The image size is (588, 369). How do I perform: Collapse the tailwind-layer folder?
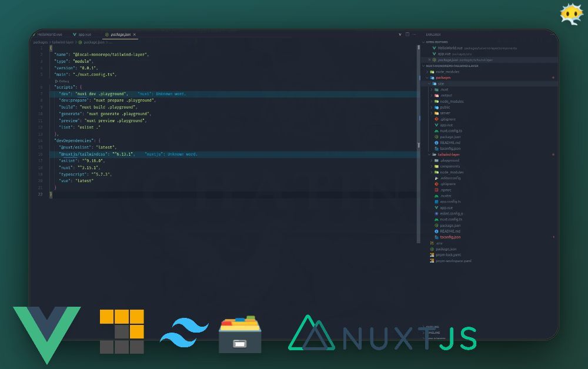coord(429,155)
